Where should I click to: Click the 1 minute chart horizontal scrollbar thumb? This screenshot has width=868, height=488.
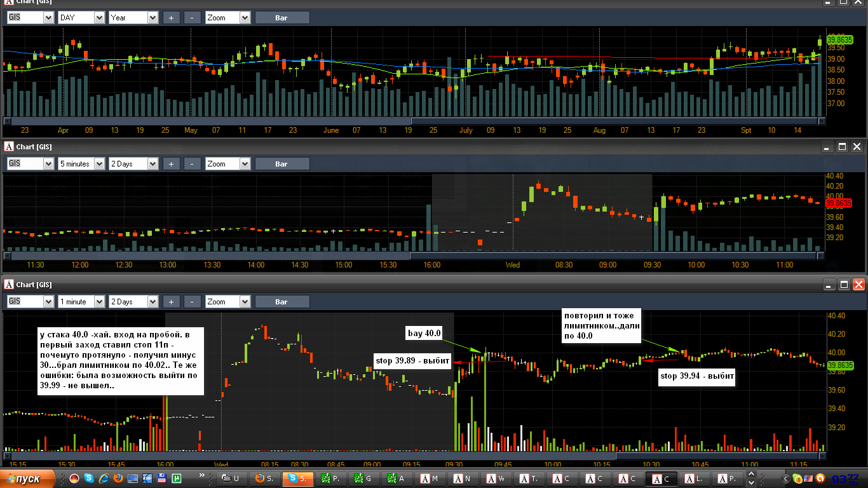pyautogui.click(x=717, y=456)
